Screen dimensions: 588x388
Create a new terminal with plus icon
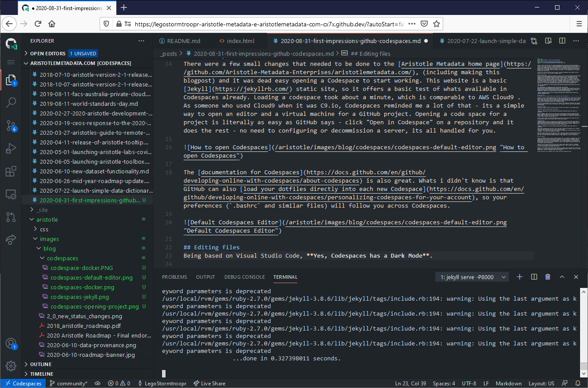[x=520, y=277]
